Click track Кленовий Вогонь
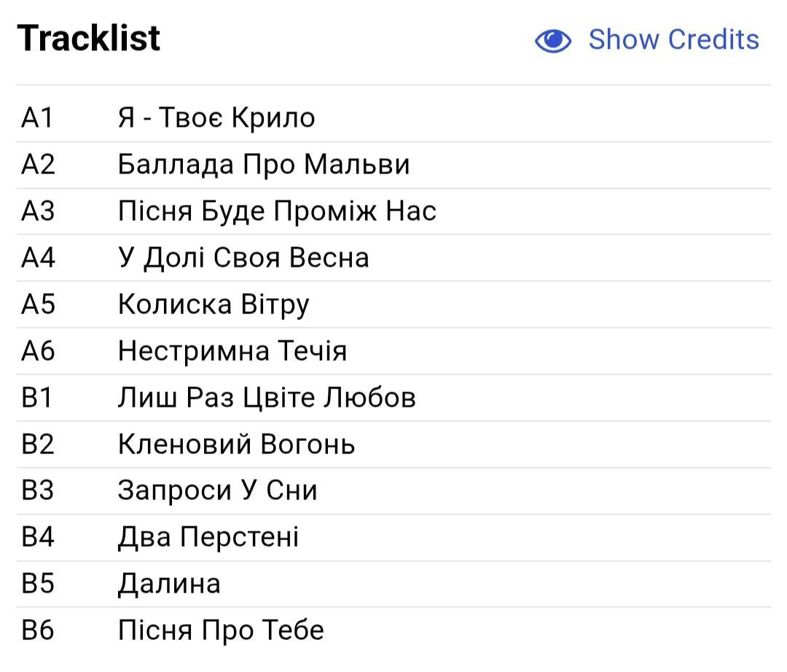 click(236, 444)
